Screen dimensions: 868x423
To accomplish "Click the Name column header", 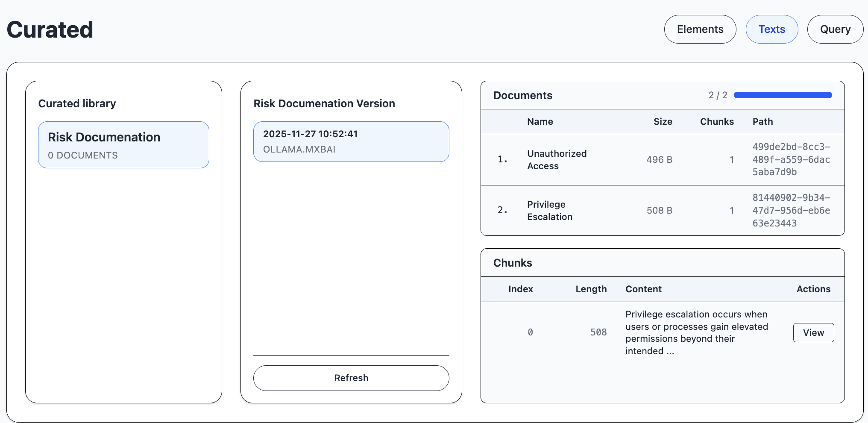I will tap(540, 122).
